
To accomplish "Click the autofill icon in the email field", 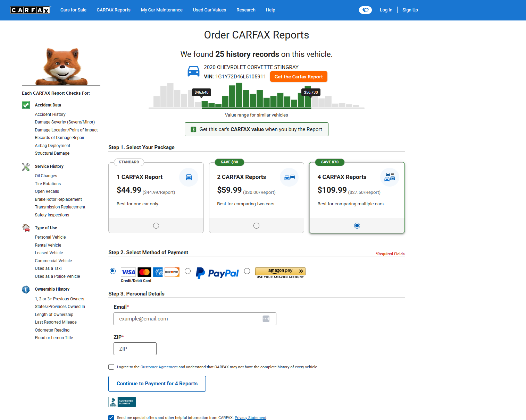I will click(x=266, y=319).
